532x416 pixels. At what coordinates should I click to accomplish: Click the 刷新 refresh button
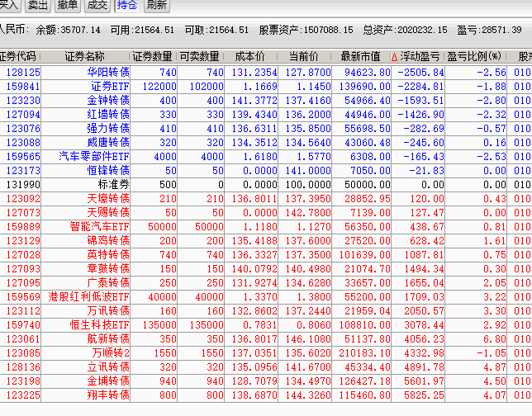coord(157,5)
